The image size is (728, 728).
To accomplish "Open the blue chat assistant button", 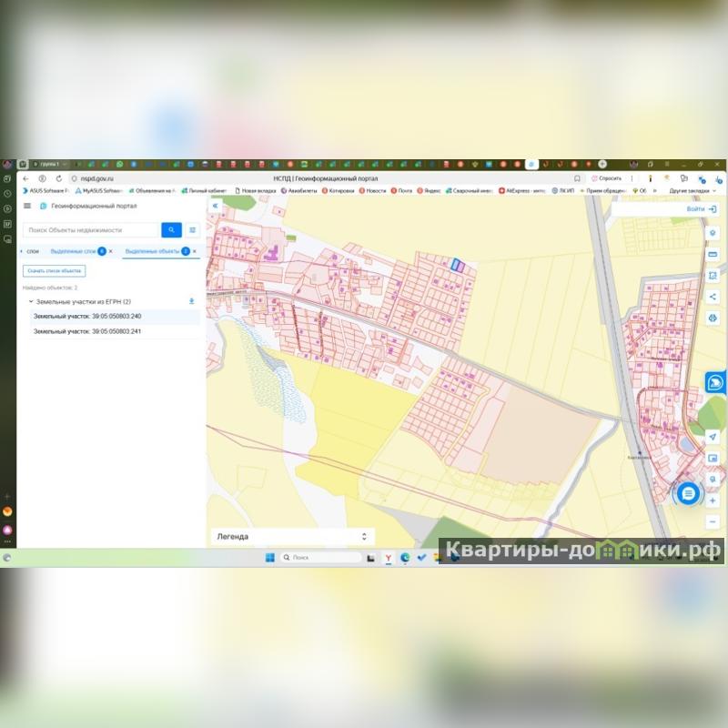I will pos(689,493).
